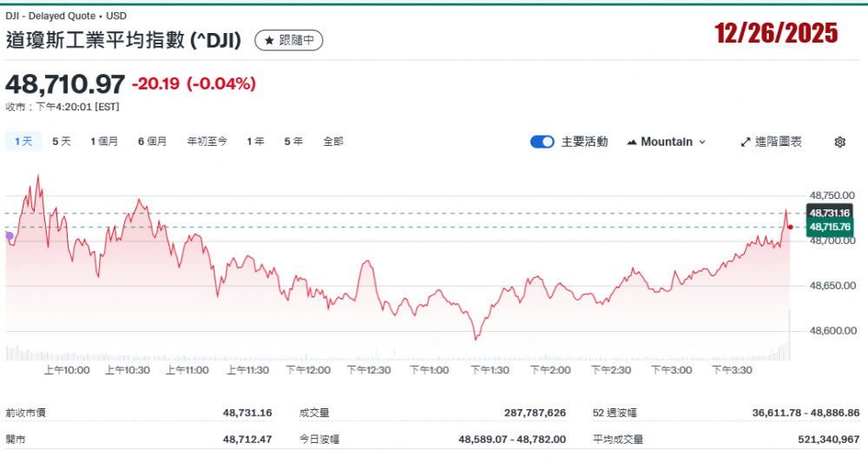Show the 全部 full history range
The image size is (868, 463).
(332, 141)
